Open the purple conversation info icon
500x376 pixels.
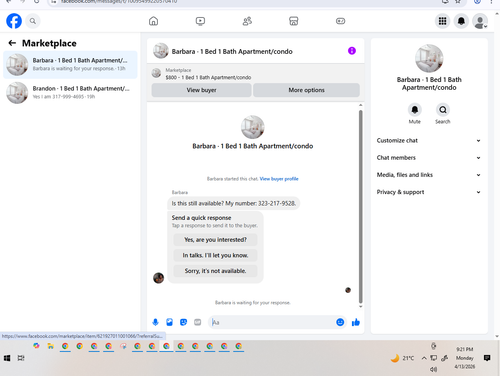coord(352,51)
